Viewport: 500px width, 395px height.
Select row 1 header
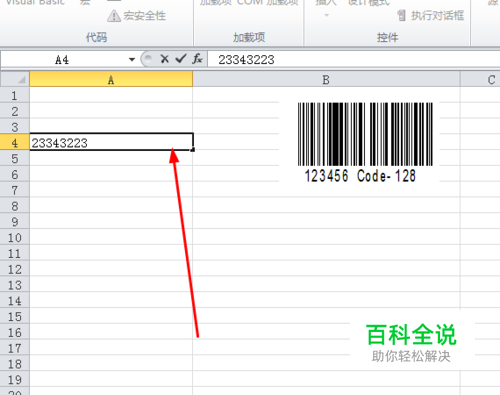15,96
